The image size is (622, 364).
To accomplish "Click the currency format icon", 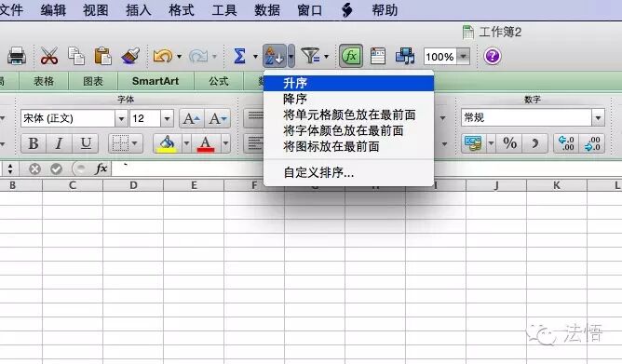I will [473, 143].
